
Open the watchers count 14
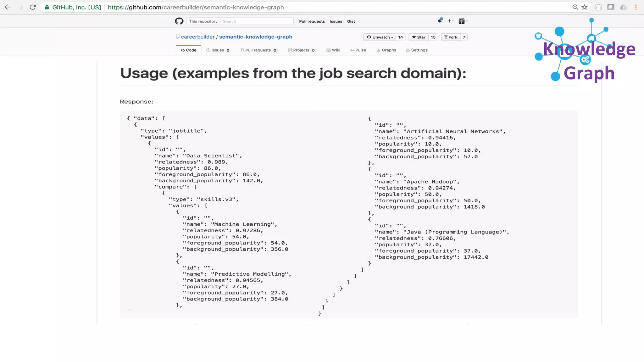pos(400,37)
